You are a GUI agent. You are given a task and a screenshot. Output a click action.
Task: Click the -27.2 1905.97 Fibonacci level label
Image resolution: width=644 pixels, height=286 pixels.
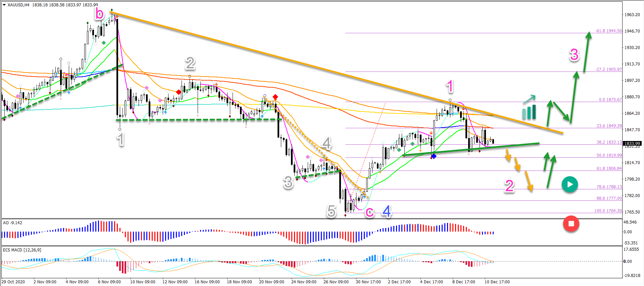pos(608,69)
